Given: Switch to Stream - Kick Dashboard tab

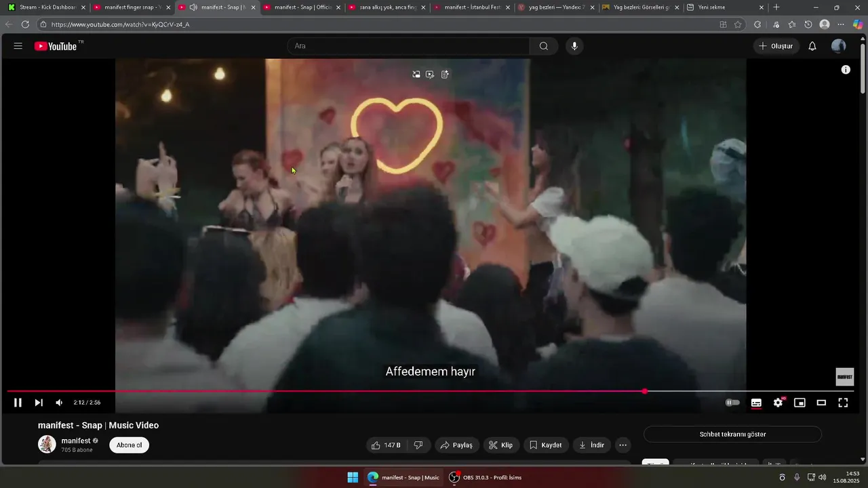Looking at the screenshot, I should click(46, 7).
